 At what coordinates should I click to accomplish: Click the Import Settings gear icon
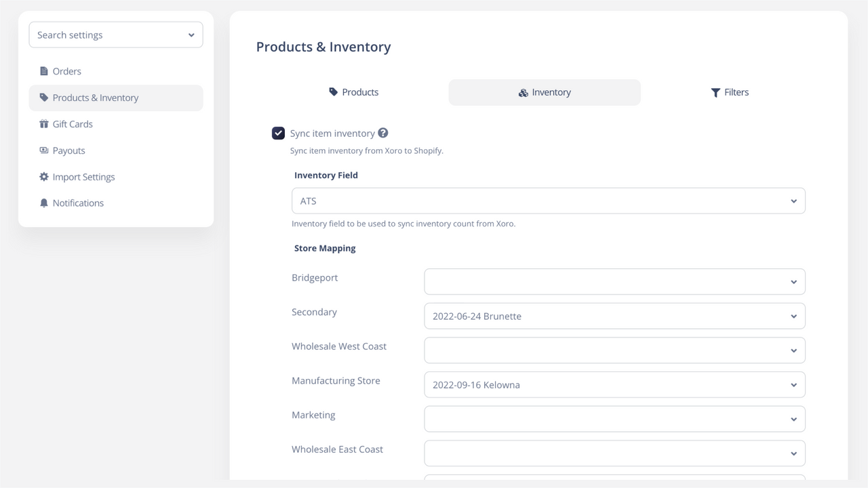pos(44,177)
